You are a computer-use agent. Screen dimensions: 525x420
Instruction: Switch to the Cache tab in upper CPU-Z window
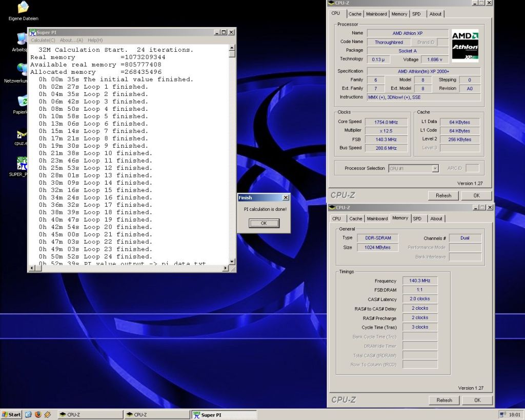tap(355, 14)
